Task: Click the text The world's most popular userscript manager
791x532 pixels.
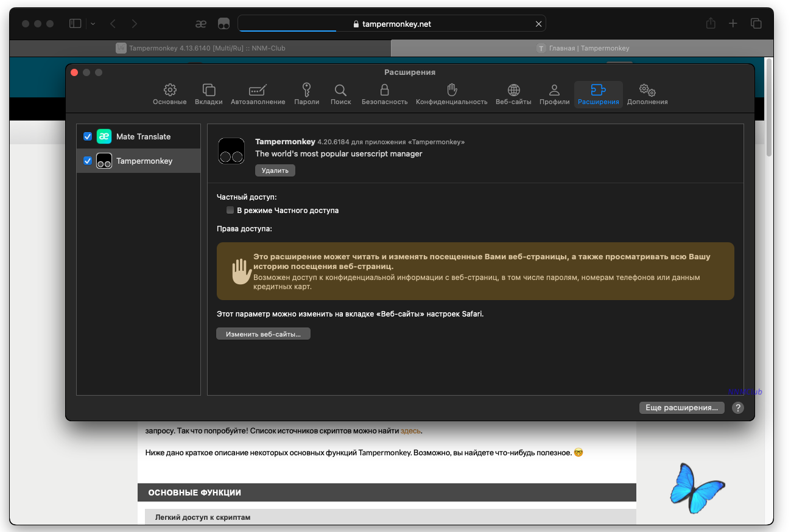Action: coord(339,154)
